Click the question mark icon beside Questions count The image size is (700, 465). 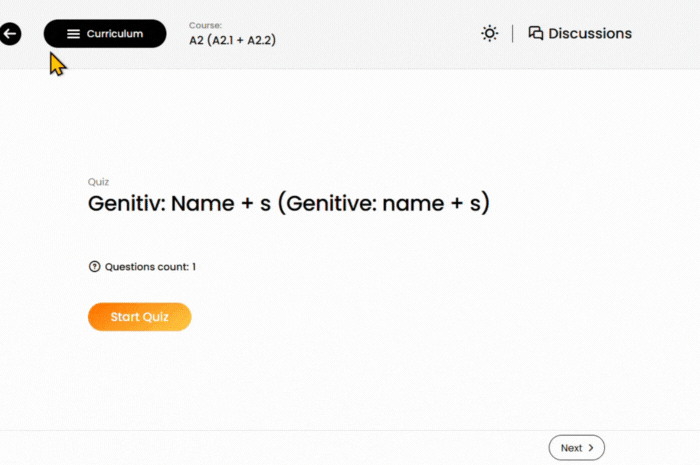(x=94, y=267)
